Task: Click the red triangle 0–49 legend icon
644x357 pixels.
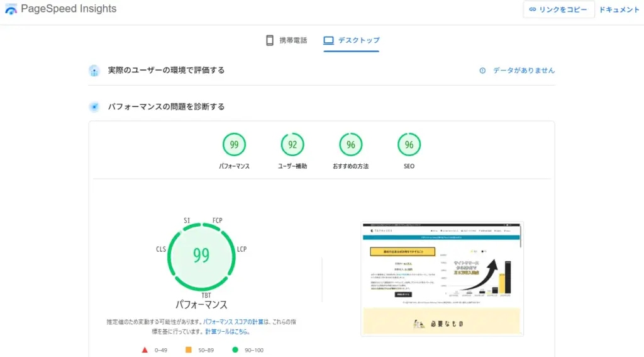Action: tap(145, 350)
